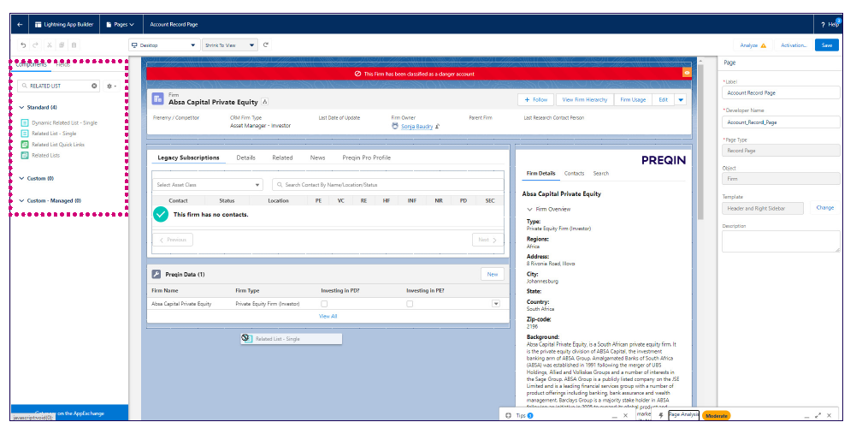Image resolution: width=868 pixels, height=434 pixels.
Task: Click the Copy icon in toolbar
Action: click(x=62, y=45)
